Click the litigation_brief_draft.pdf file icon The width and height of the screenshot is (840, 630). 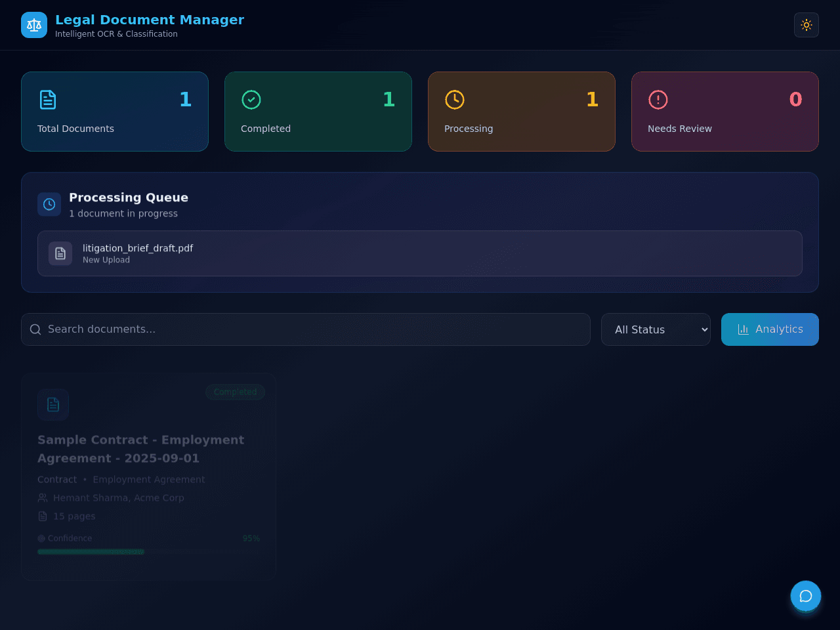tap(60, 253)
